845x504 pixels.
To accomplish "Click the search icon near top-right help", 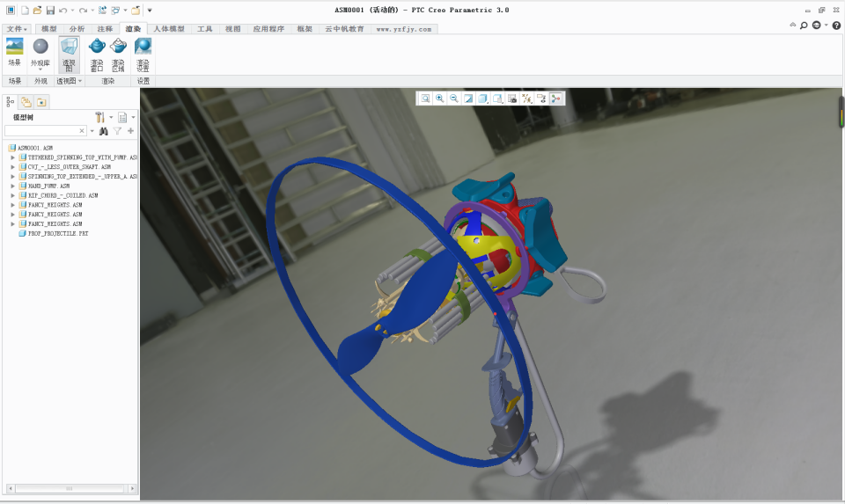I will point(804,26).
